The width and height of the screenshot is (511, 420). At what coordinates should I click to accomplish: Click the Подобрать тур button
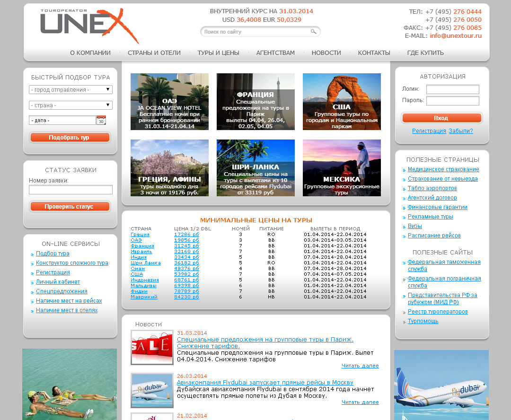(x=70, y=138)
